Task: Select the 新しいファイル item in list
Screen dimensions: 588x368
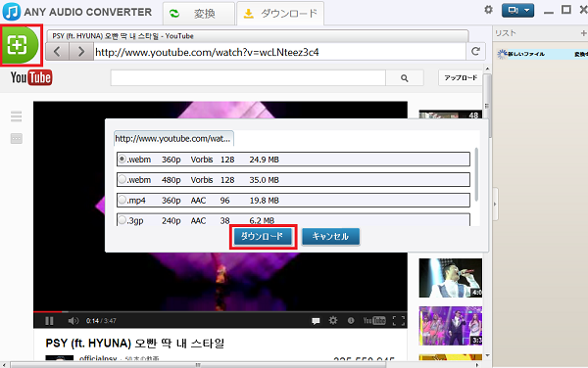Action: pyautogui.click(x=542, y=54)
